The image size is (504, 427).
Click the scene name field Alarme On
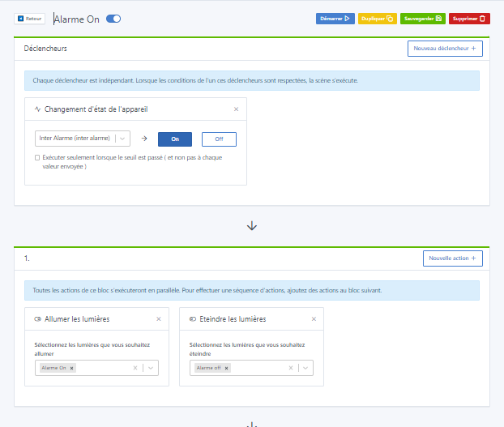(77, 19)
